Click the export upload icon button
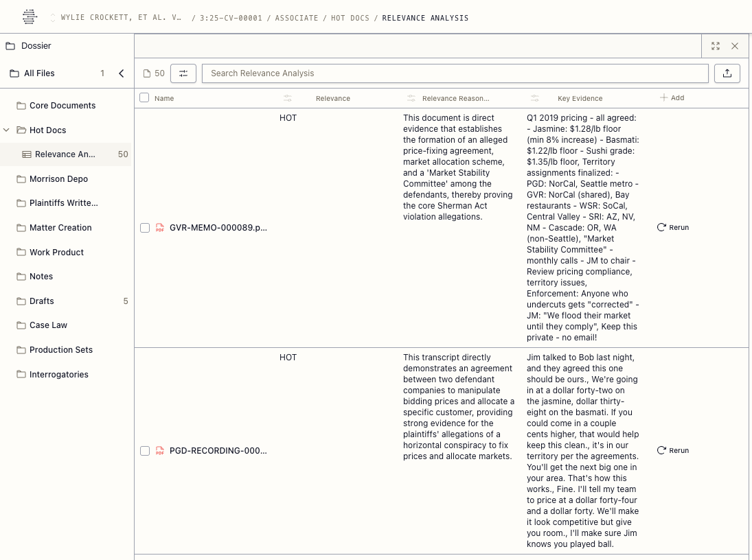The width and height of the screenshot is (752, 560). 727,73
